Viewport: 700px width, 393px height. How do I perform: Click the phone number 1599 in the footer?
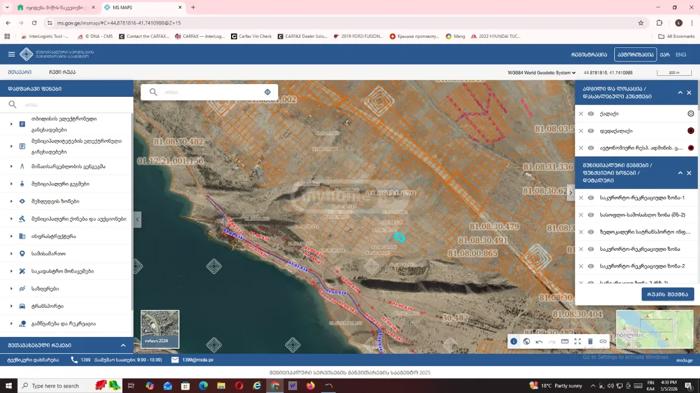pyautogui.click(x=86, y=360)
